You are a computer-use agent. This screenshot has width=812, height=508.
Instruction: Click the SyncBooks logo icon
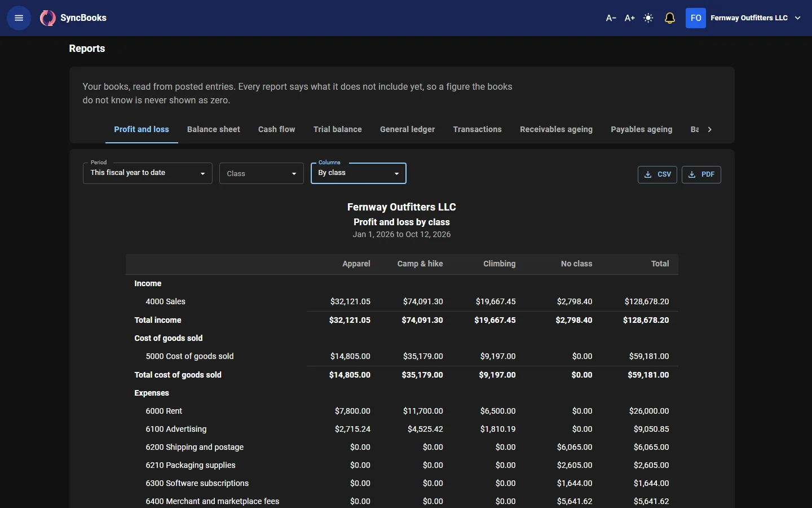[48, 18]
